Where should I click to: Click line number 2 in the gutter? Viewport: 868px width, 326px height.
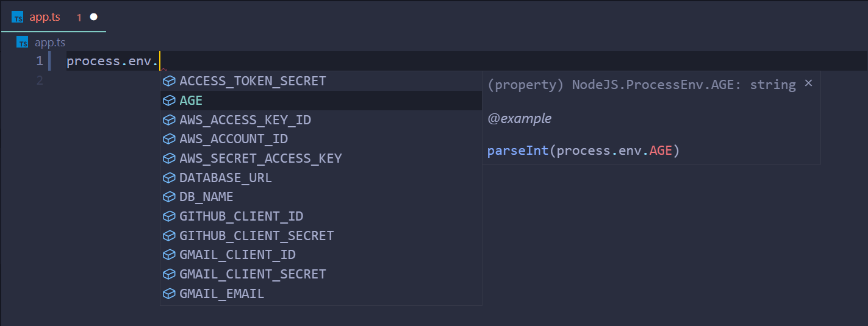40,80
